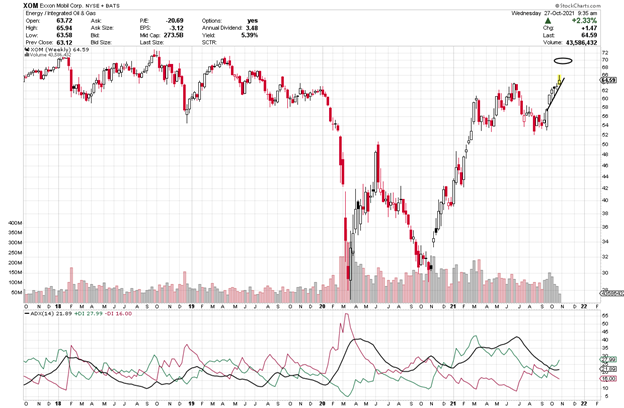Click the 64.59 current price tag on price axis
This screenshot has width=624, height=408.
click(x=608, y=81)
